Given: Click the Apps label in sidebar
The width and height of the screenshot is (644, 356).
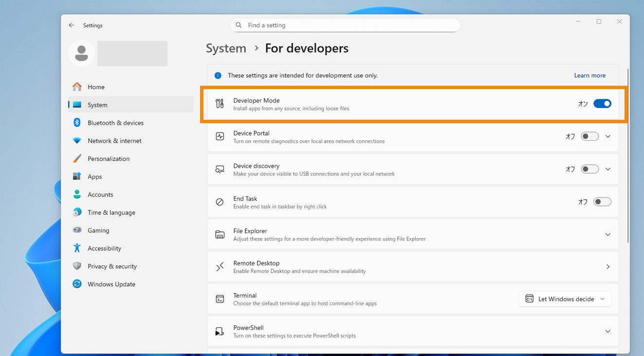Looking at the screenshot, I should click(95, 177).
